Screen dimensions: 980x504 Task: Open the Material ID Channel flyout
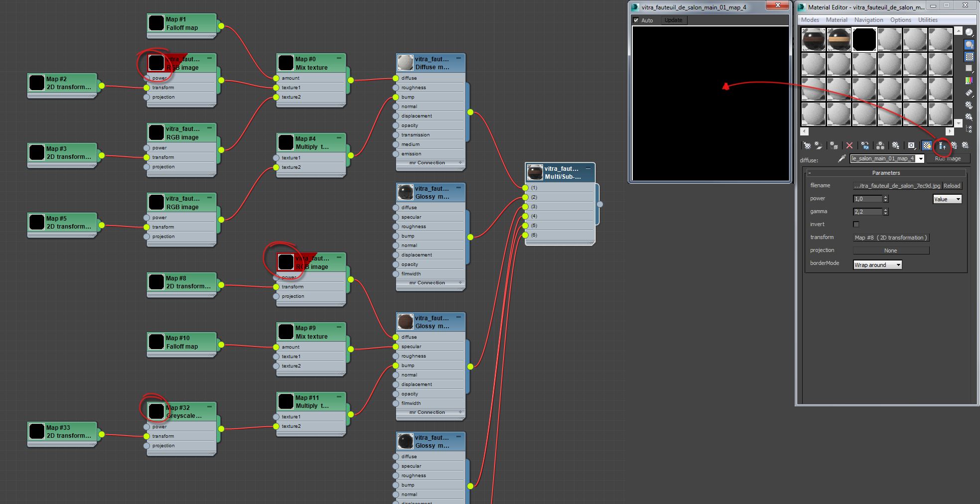[911, 145]
